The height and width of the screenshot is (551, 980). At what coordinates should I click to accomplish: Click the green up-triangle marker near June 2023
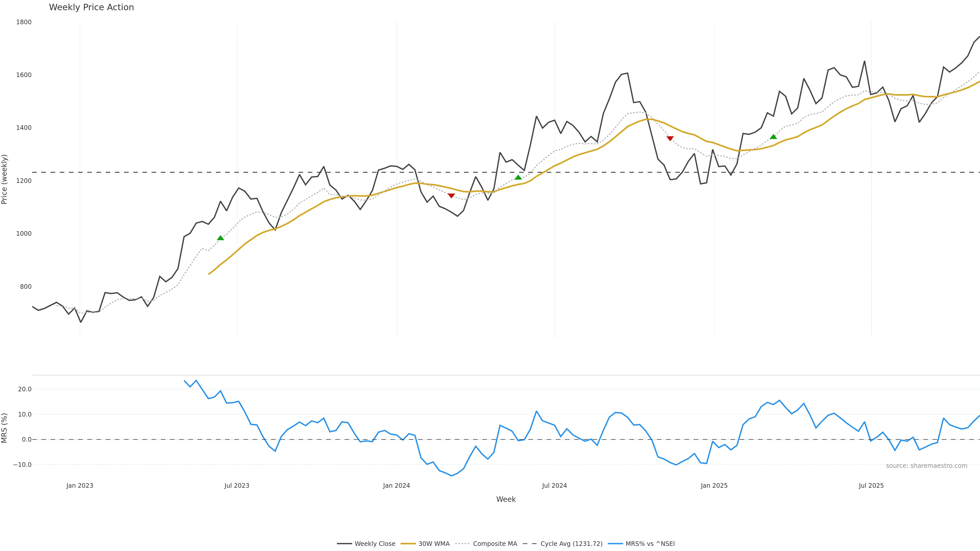pyautogui.click(x=220, y=238)
